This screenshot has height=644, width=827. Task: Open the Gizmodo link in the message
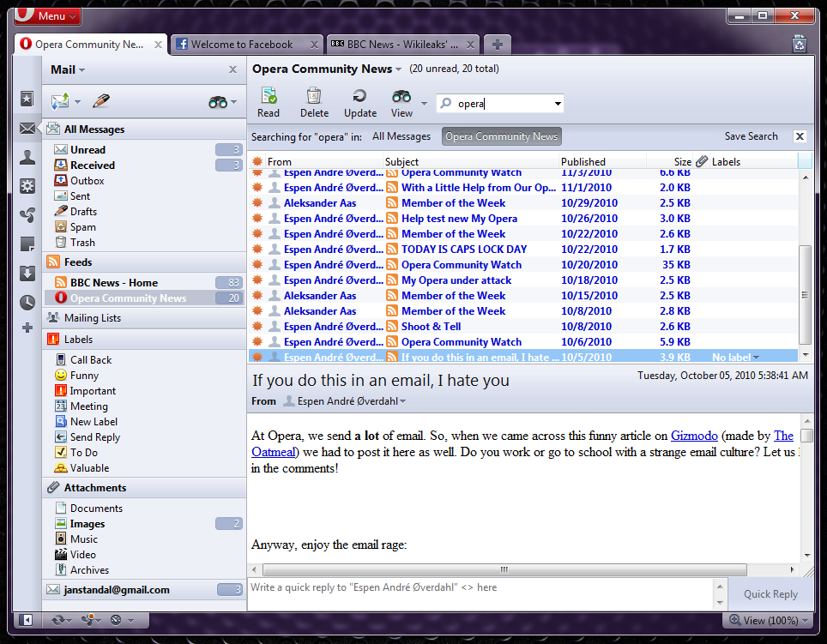(x=694, y=436)
